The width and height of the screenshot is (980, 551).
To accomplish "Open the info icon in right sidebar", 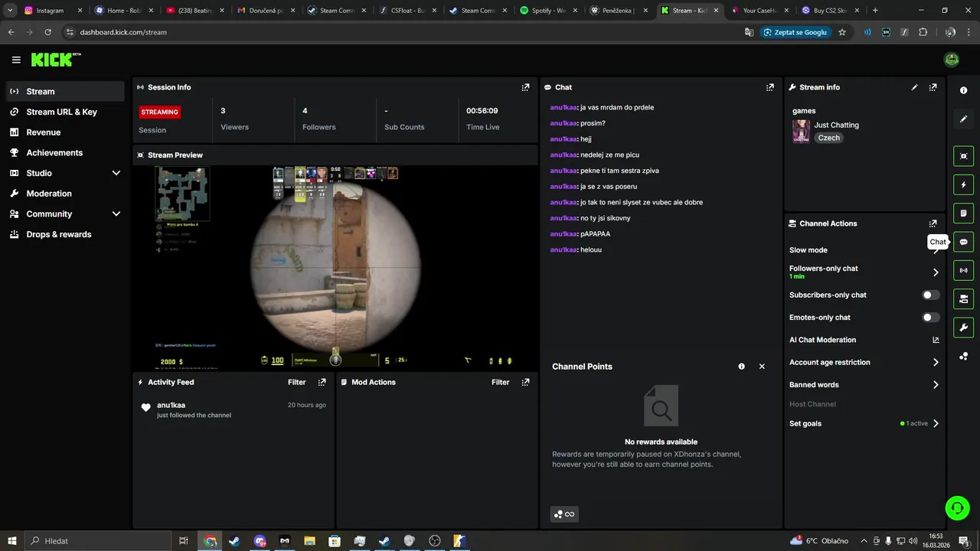I will click(x=963, y=90).
